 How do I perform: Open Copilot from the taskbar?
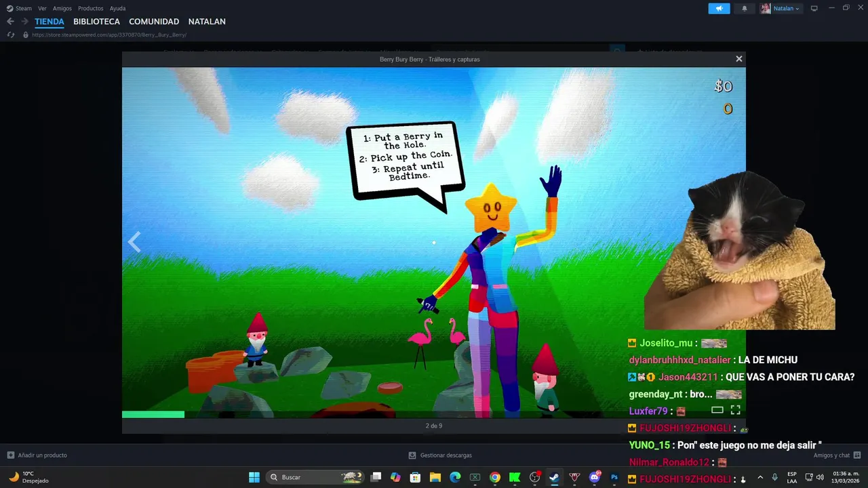point(395,477)
